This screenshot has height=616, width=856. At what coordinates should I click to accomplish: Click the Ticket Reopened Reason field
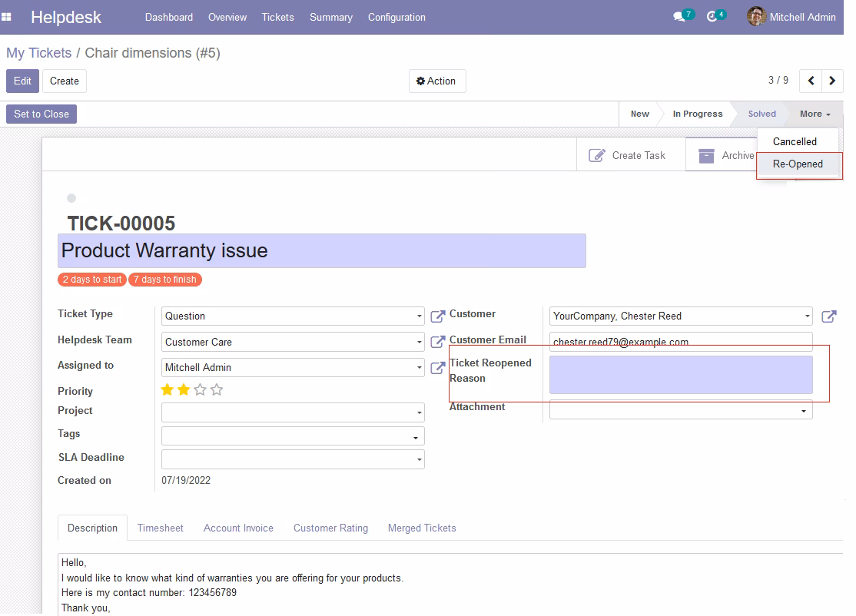click(681, 375)
